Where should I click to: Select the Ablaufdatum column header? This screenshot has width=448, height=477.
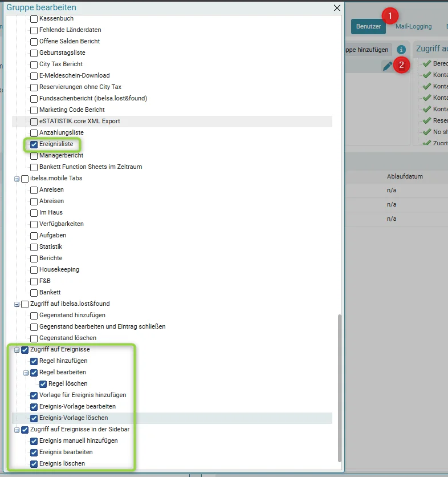pos(405,176)
